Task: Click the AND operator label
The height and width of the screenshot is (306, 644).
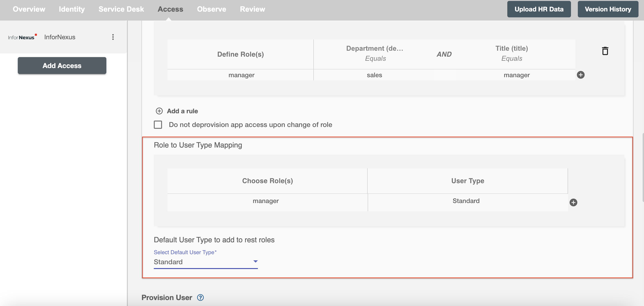Action: (x=444, y=54)
